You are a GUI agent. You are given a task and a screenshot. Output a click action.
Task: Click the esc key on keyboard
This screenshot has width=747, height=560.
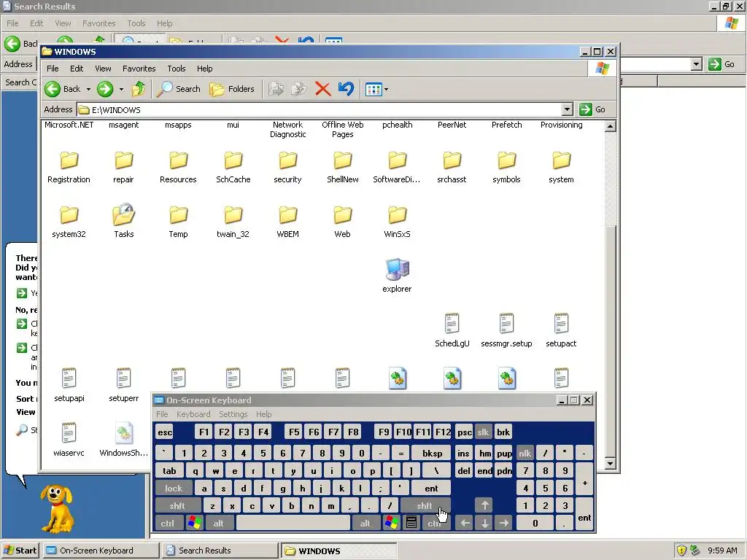coord(165,432)
